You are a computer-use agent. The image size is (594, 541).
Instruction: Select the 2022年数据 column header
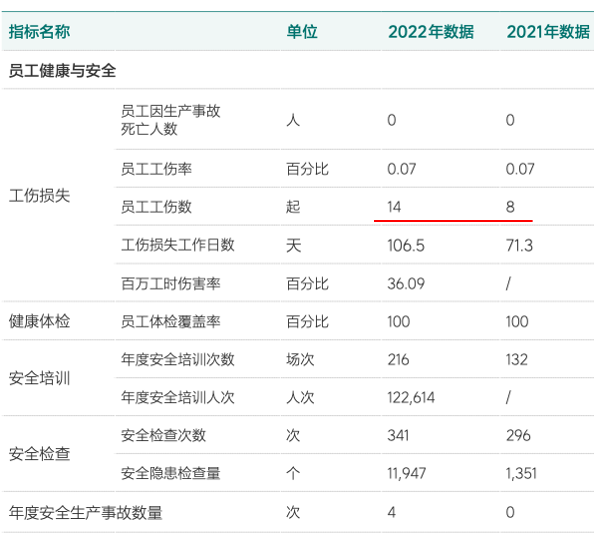pyautogui.click(x=431, y=31)
